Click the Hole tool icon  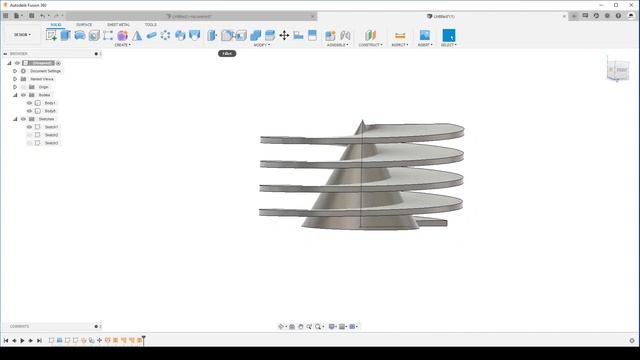click(x=94, y=36)
